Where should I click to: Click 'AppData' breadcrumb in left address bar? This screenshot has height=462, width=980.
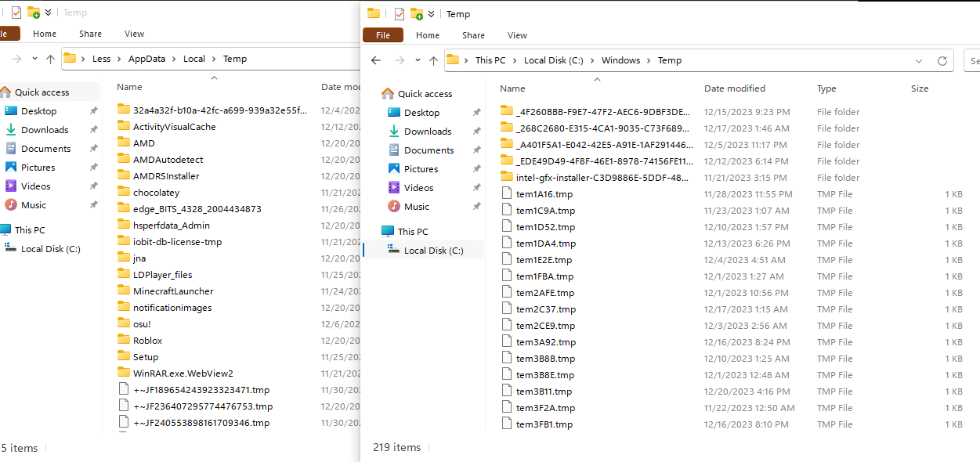click(x=147, y=59)
